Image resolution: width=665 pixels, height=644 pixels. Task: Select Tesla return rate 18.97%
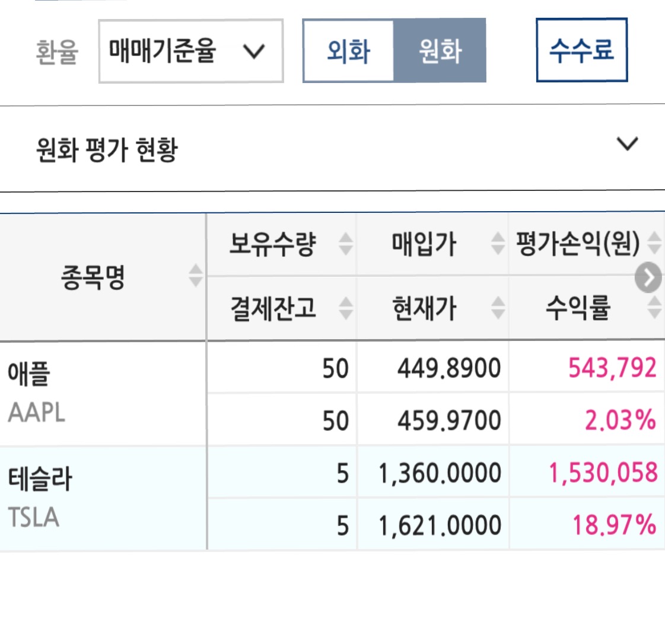tap(615, 525)
